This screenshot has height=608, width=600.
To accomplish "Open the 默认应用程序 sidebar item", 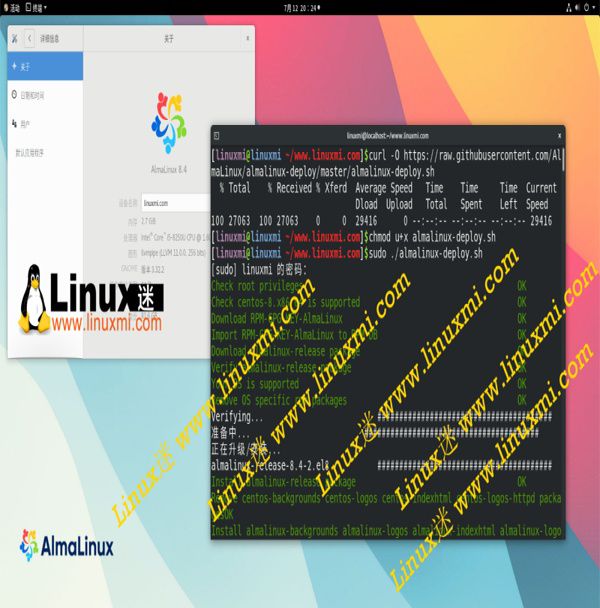I will pyautogui.click(x=45, y=153).
